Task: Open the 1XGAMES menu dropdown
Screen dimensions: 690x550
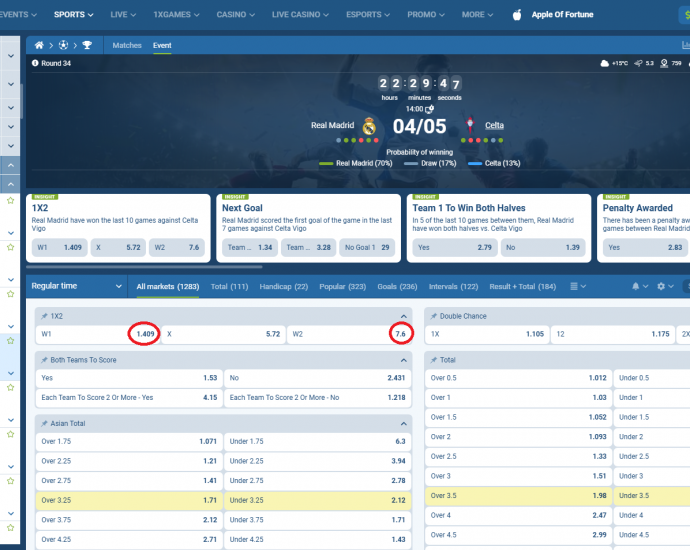Action: pos(176,15)
